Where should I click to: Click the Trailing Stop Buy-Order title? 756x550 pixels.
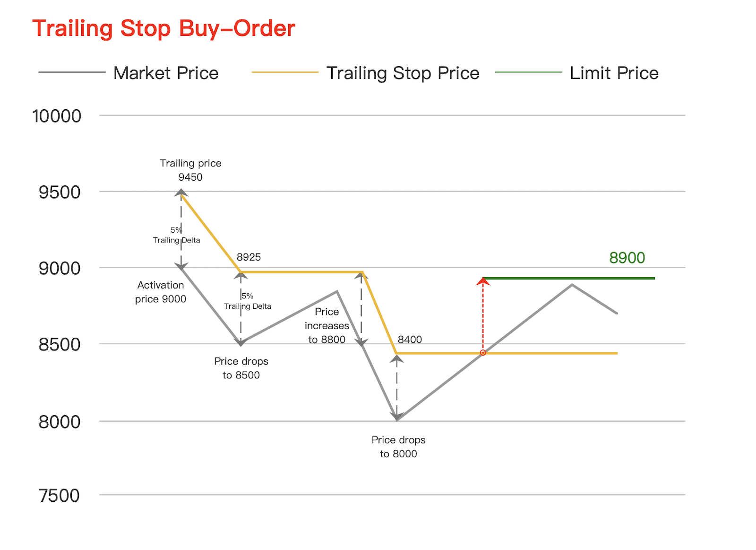pyautogui.click(x=163, y=28)
